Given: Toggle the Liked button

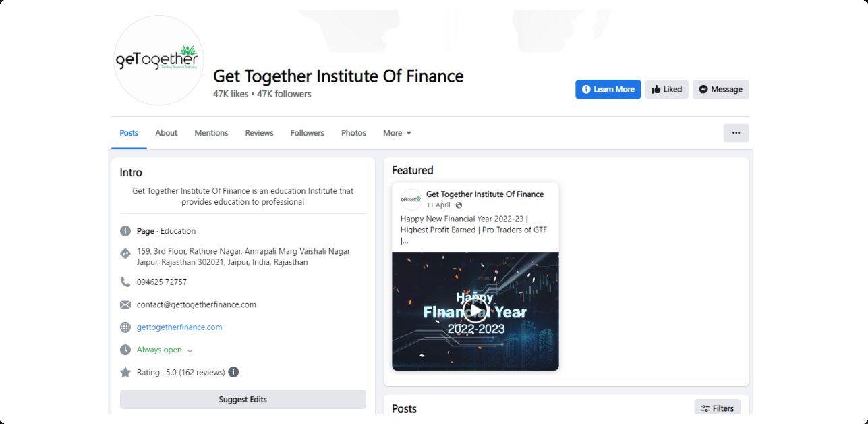Looking at the screenshot, I should pyautogui.click(x=666, y=89).
